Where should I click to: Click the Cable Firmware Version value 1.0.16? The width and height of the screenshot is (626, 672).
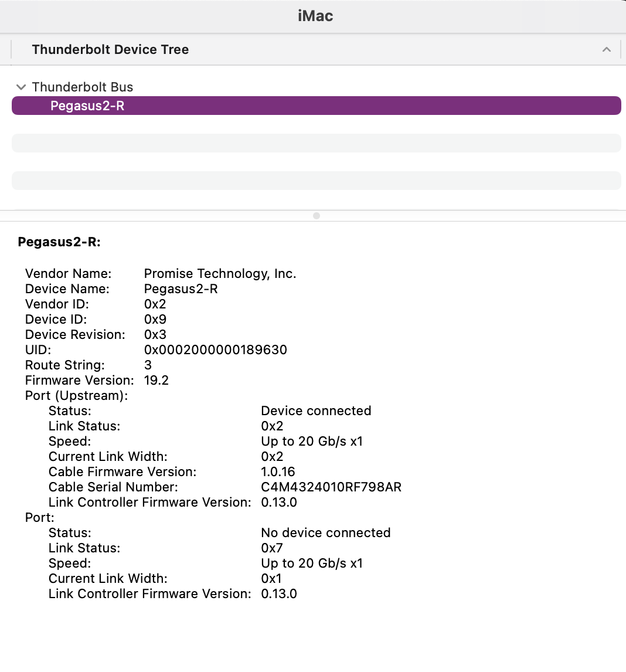(x=278, y=472)
